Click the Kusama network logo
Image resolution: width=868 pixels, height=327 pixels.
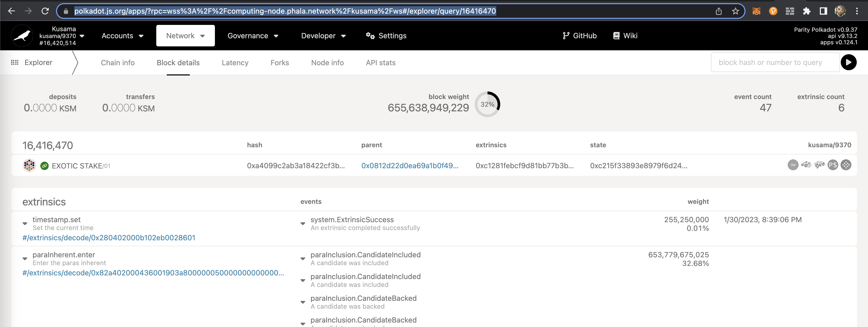coord(21,35)
